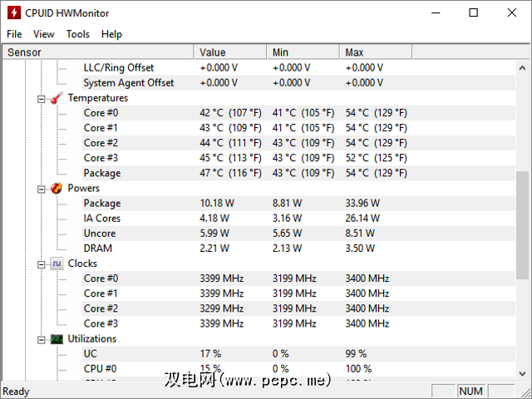Click the 26.14 W IA Cores max value
This screenshot has height=399, width=532.
[x=362, y=218]
